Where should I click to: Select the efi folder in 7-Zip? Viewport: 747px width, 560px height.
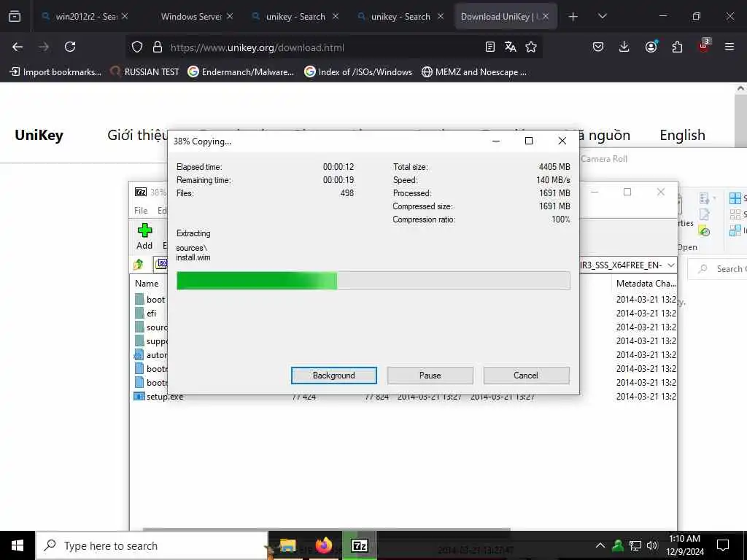click(146, 314)
